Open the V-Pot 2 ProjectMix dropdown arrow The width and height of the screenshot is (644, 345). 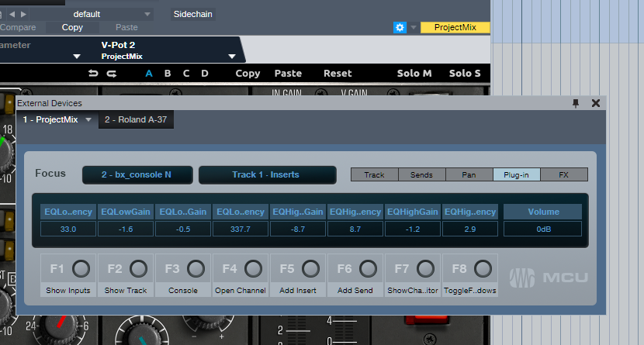tap(232, 56)
